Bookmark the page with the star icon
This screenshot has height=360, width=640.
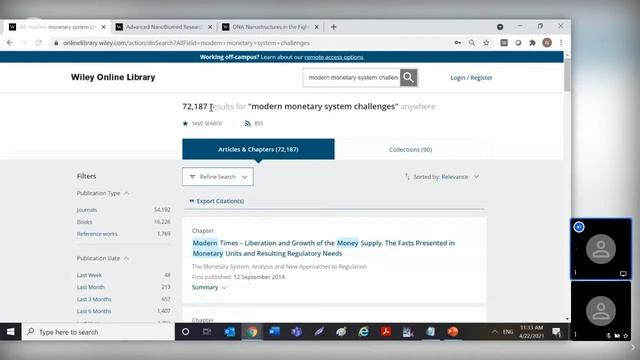486,43
